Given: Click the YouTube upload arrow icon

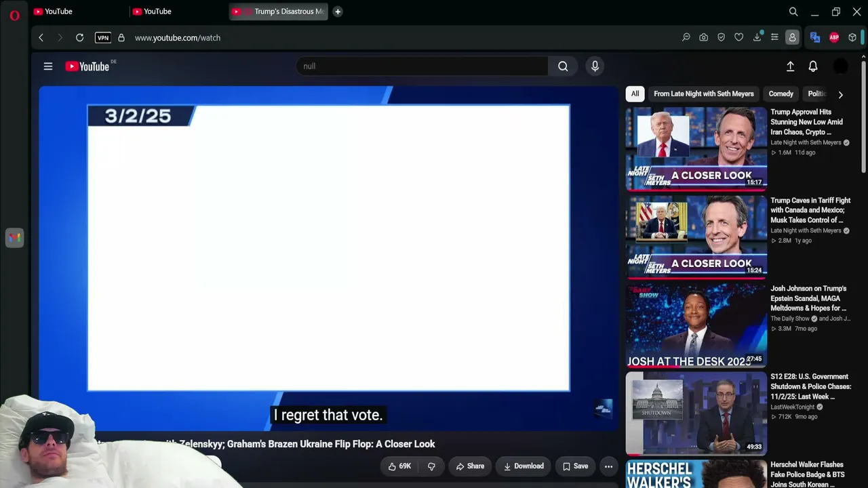Looking at the screenshot, I should tap(790, 66).
